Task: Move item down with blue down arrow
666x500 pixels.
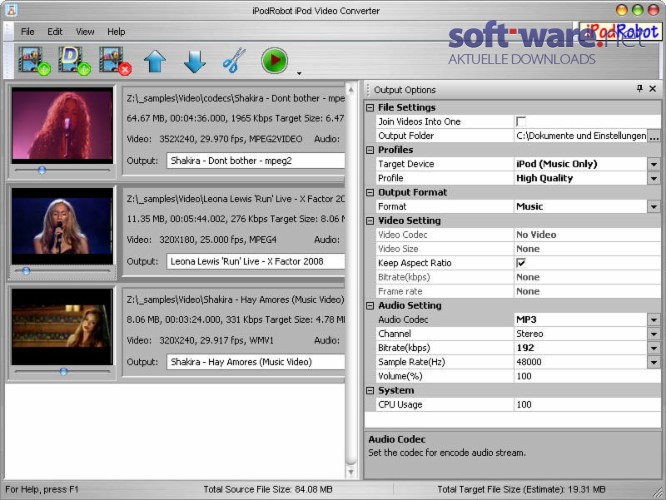Action: click(x=195, y=62)
